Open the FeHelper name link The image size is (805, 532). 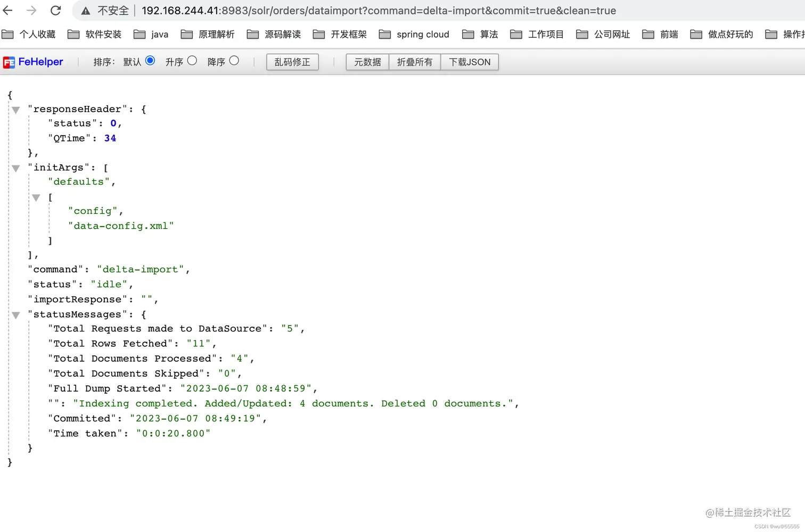[40, 62]
